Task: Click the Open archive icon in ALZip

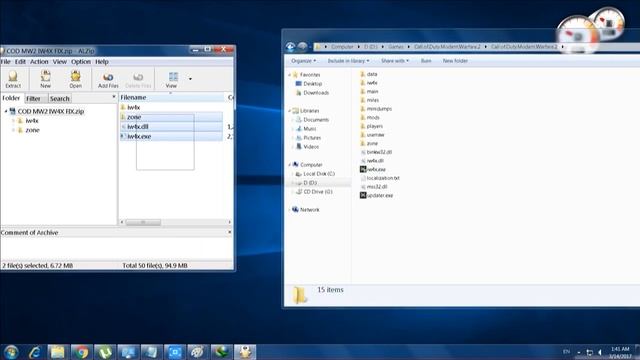Action: click(x=76, y=79)
